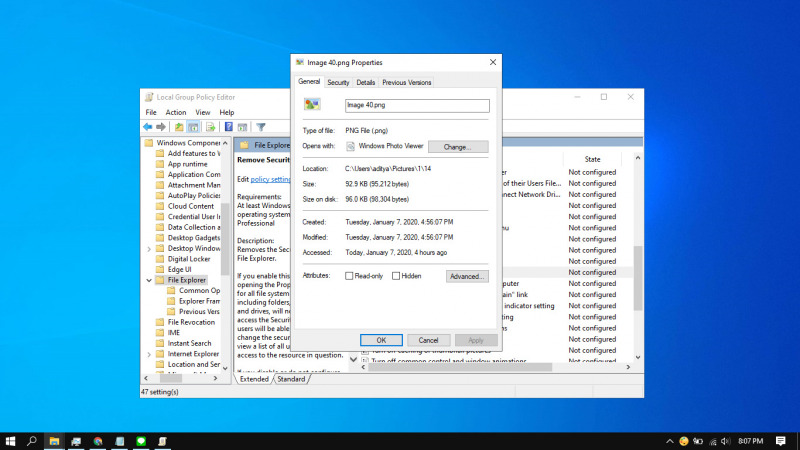Select Desktop Gadgets in the tree
Screen dimensions: 800x450
tap(194, 238)
